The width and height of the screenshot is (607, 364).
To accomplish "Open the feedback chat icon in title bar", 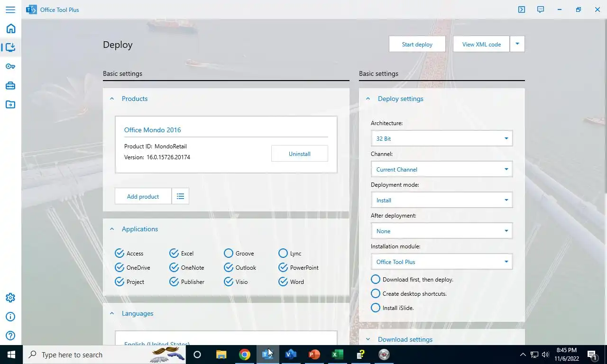I will tap(541, 9).
